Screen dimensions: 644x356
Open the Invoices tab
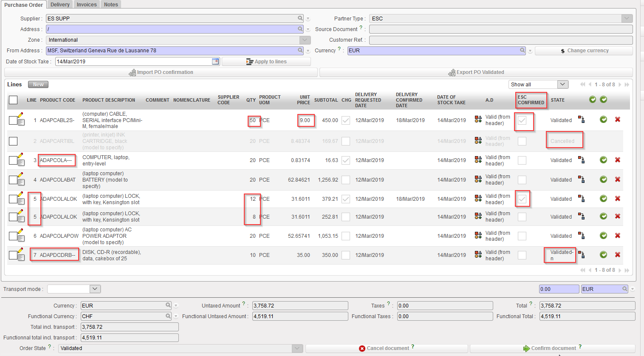pyautogui.click(x=87, y=5)
